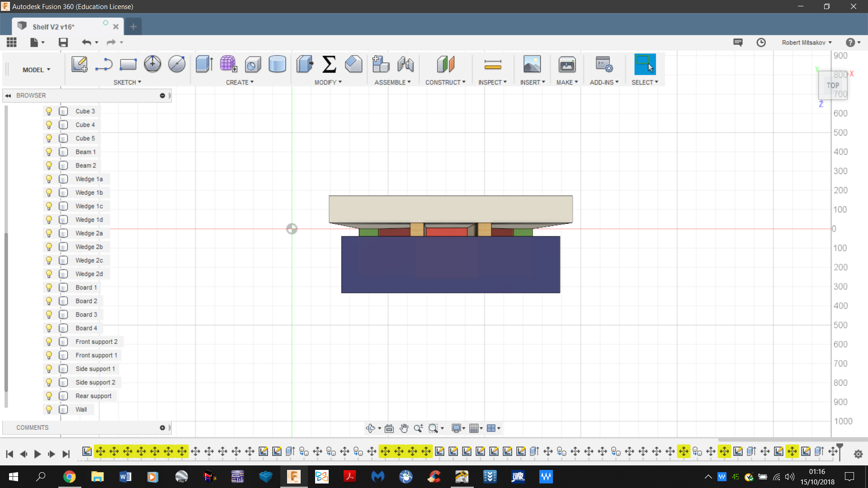Open the Create Form purple mesh tool
This screenshot has height=488, width=868.
(x=228, y=64)
